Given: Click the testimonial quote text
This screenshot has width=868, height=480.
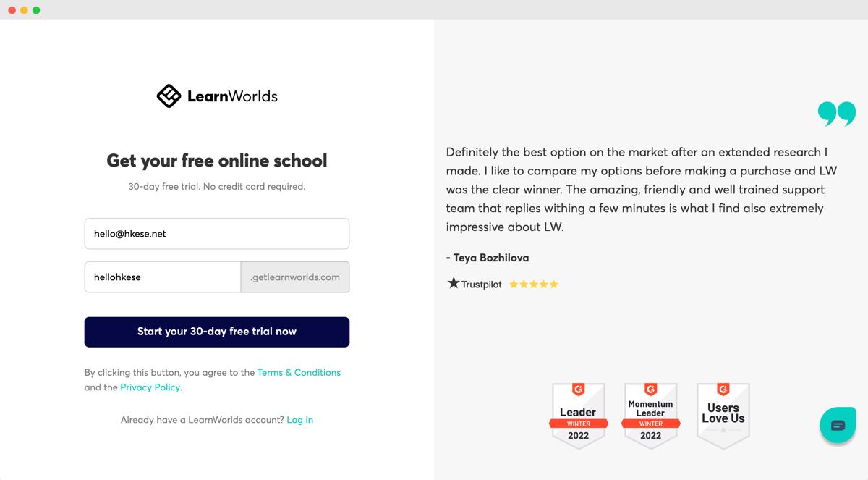Looking at the screenshot, I should (637, 190).
